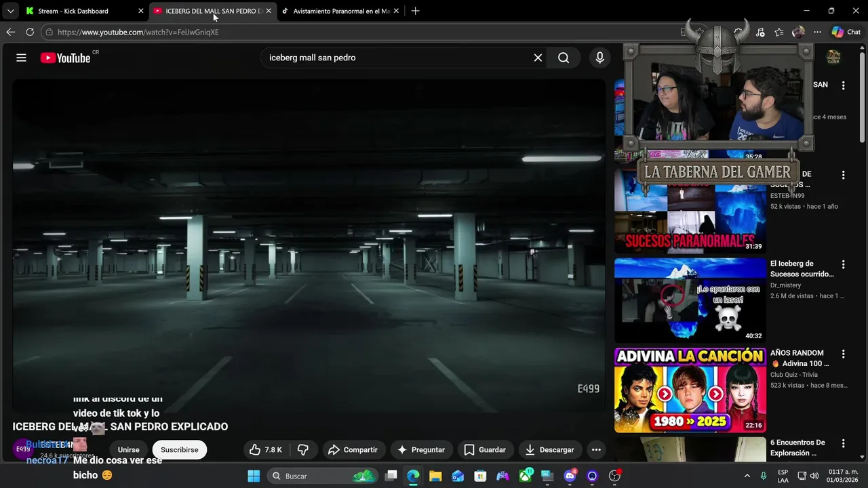Reload the page in the browser
The width and height of the screenshot is (868, 488).
pyautogui.click(x=30, y=32)
